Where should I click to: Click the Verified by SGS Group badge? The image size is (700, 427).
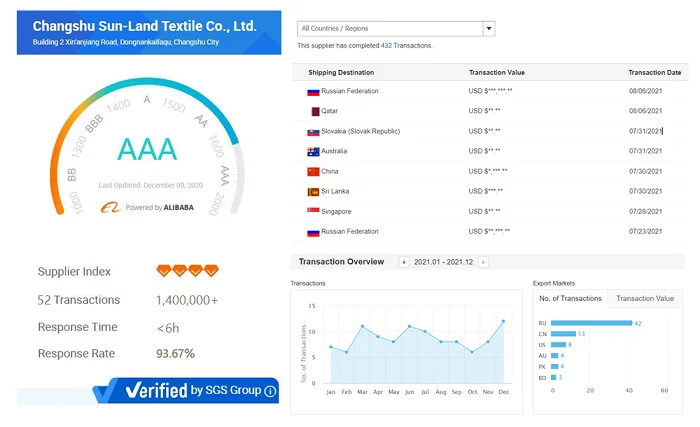tap(187, 391)
